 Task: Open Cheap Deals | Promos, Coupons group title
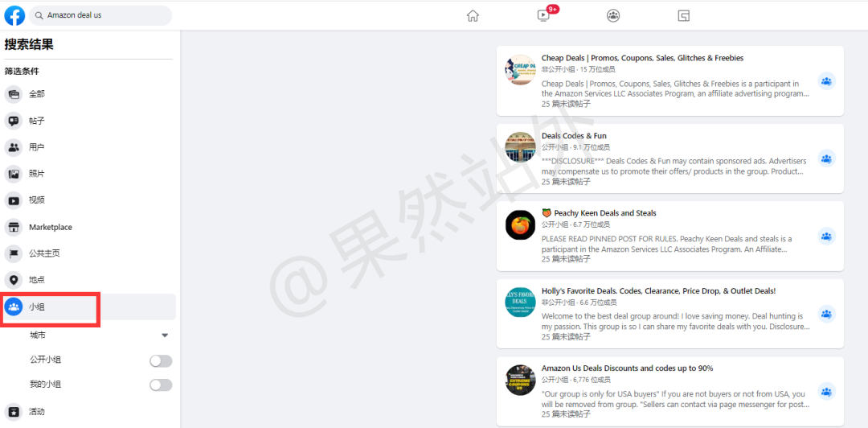pos(642,58)
